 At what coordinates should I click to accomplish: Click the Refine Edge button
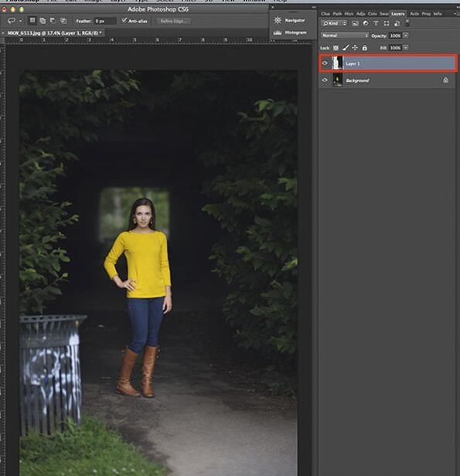(174, 21)
